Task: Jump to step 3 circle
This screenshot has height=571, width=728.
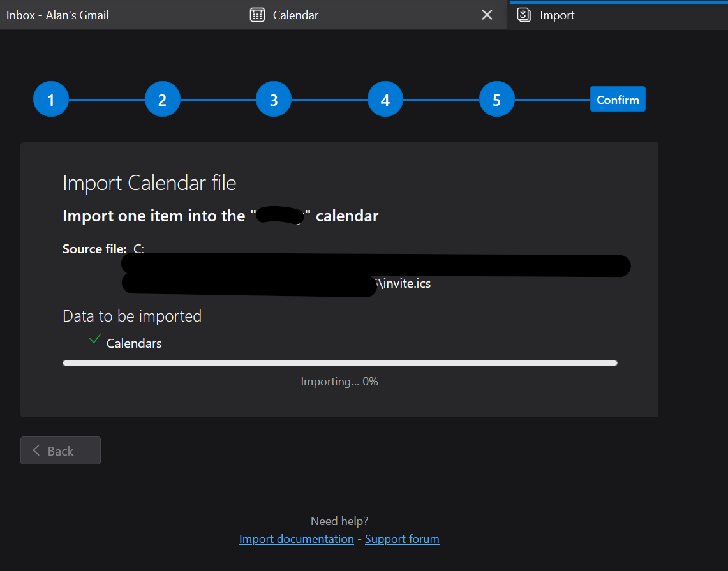Action: tap(274, 100)
